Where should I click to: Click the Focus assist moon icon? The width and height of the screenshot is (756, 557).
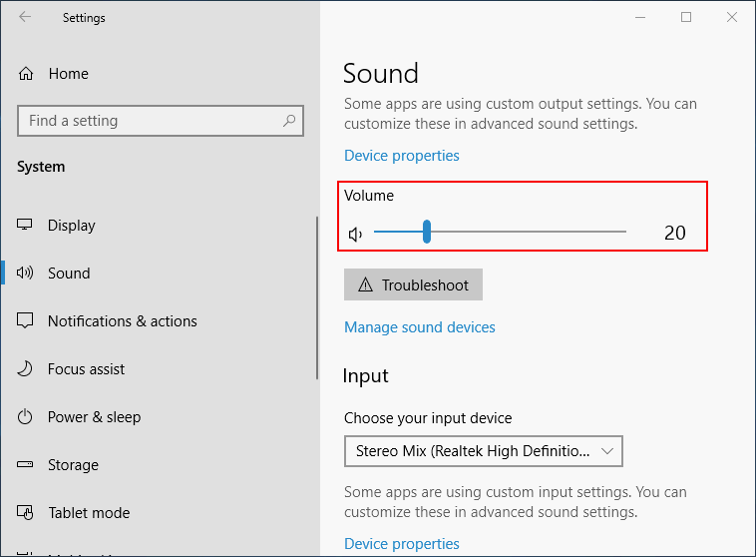[x=25, y=368]
